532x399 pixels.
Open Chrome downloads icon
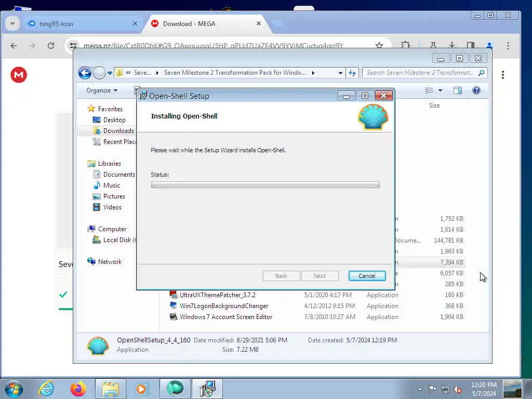pos(451,46)
